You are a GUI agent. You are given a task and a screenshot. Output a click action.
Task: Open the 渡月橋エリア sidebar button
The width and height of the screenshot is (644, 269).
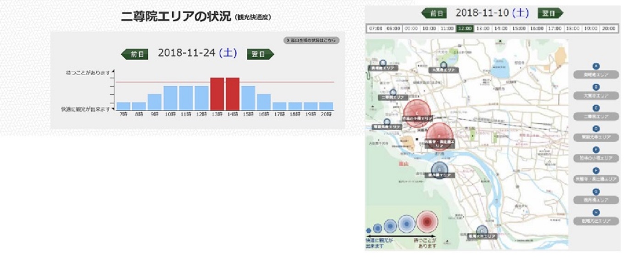coord(596,200)
